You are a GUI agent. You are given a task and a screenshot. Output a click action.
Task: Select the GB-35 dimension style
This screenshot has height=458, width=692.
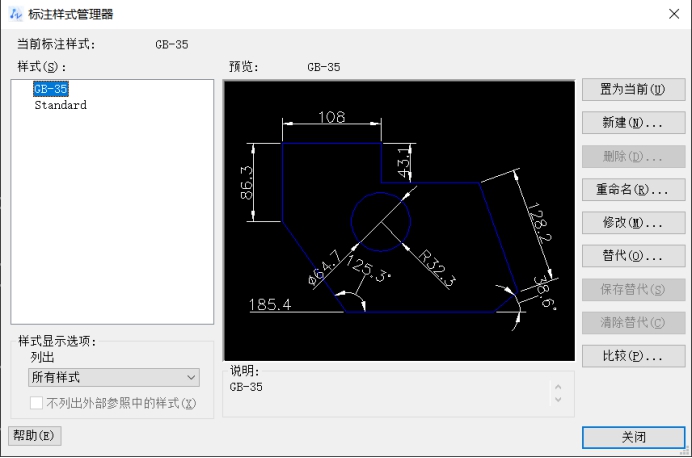[x=51, y=89]
